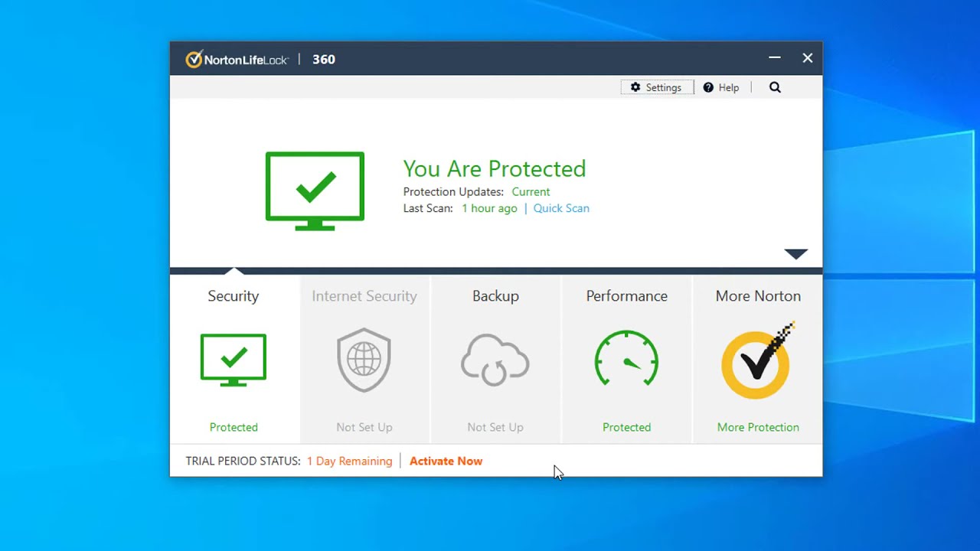
Task: Click the More Norton yellow checkmark icon
Action: click(x=758, y=361)
